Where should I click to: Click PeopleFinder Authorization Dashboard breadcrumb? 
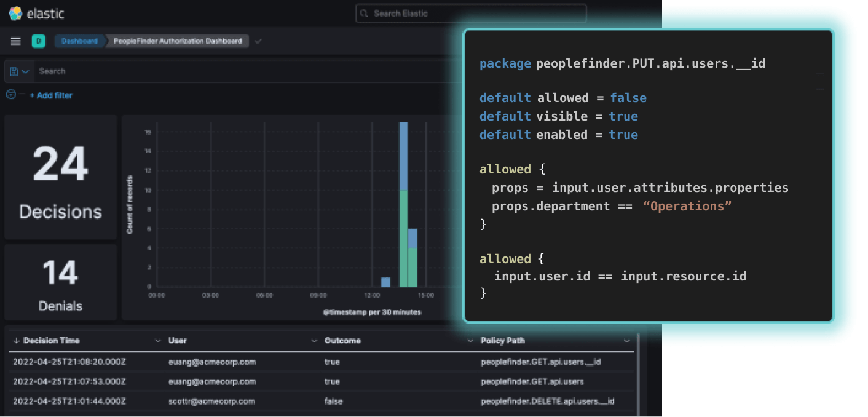coord(178,41)
